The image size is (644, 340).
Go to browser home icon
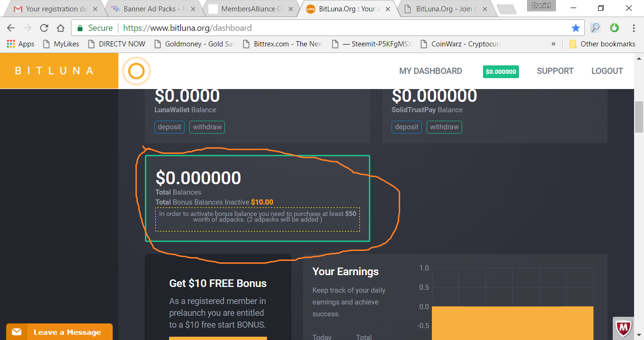click(x=61, y=28)
